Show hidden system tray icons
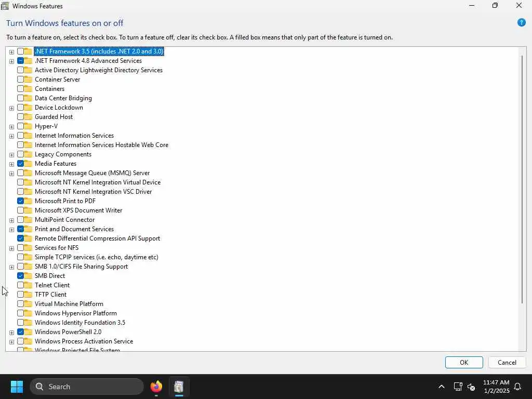The width and height of the screenshot is (532, 399). (x=442, y=387)
